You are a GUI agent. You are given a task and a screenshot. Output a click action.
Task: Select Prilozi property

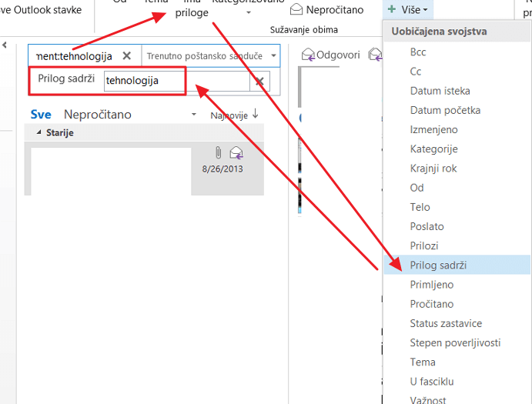click(x=424, y=245)
